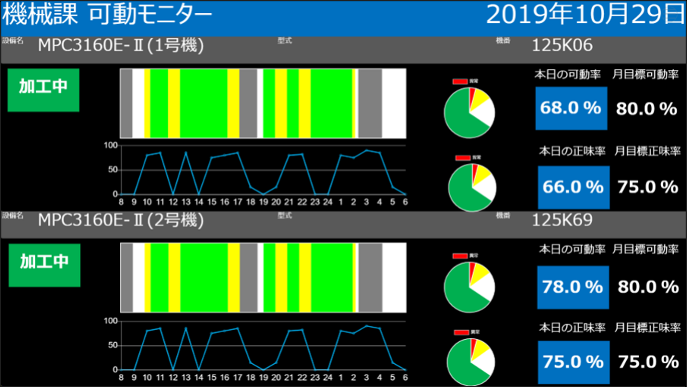Click 本日の可動率 label for 1号機
The width and height of the screenshot is (687, 387).
click(x=567, y=75)
